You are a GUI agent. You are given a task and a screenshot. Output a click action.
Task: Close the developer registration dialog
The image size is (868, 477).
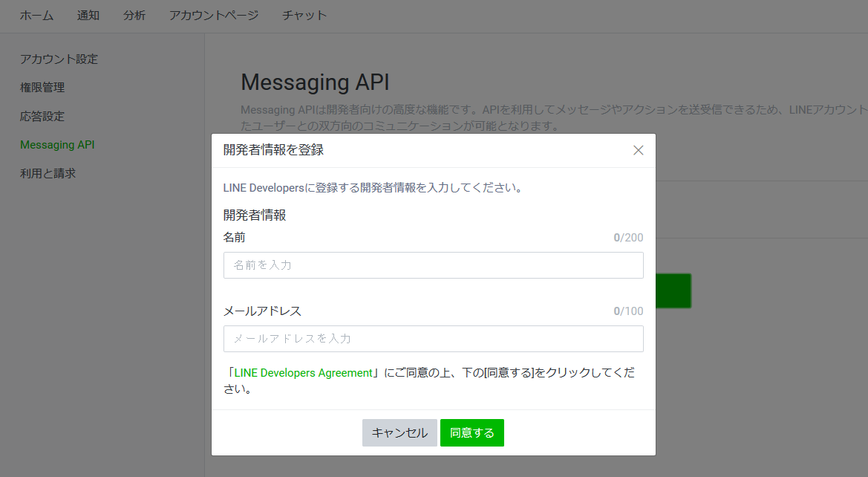639,150
